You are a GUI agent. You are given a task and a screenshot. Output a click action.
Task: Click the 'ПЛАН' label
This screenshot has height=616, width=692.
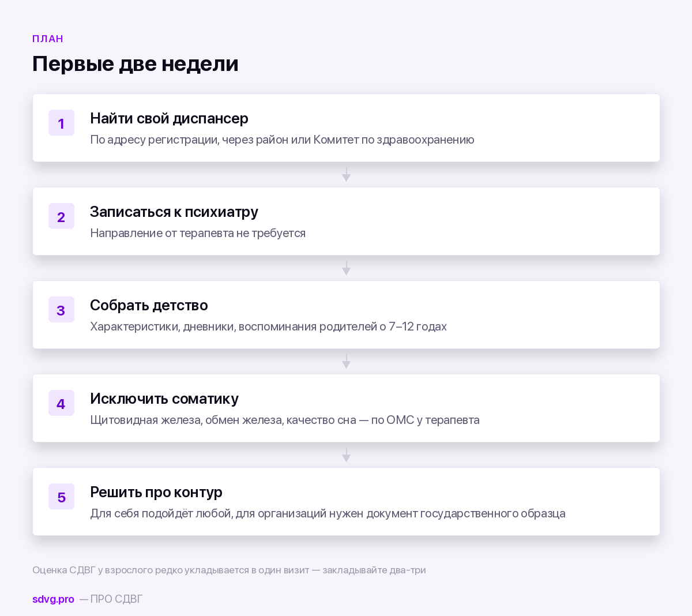coord(48,39)
